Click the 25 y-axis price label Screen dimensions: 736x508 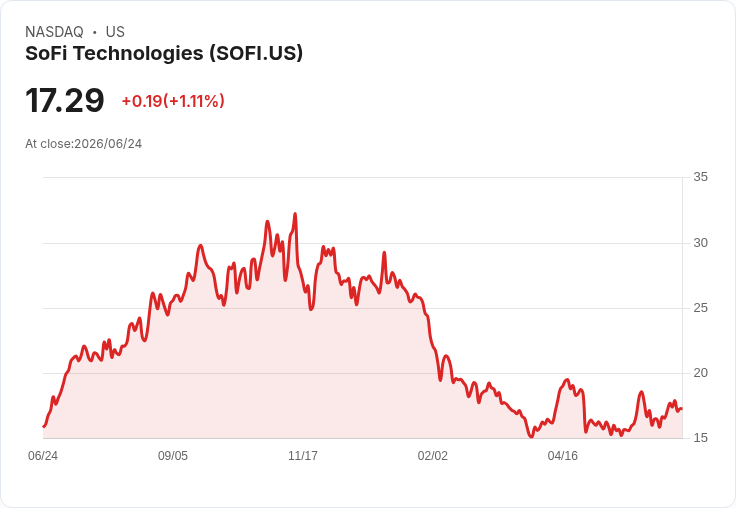click(700, 308)
